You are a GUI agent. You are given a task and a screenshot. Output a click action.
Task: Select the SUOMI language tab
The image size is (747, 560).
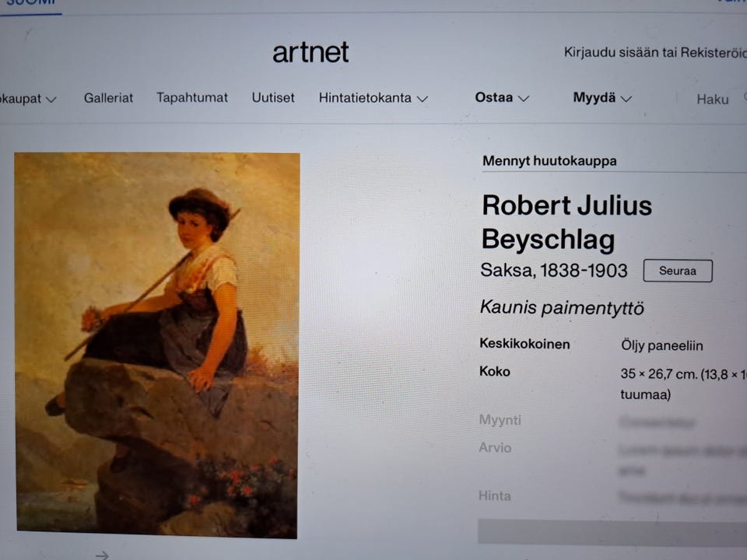point(31,4)
